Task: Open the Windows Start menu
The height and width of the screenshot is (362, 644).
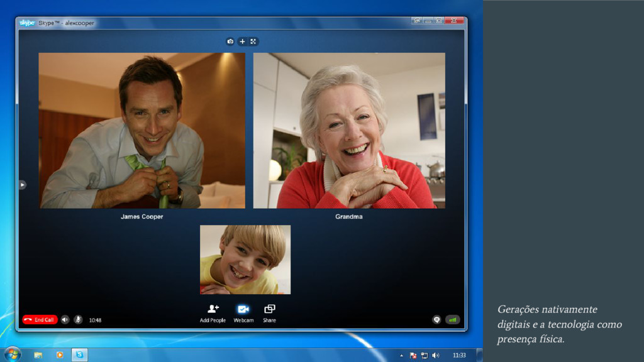Action: [x=13, y=354]
